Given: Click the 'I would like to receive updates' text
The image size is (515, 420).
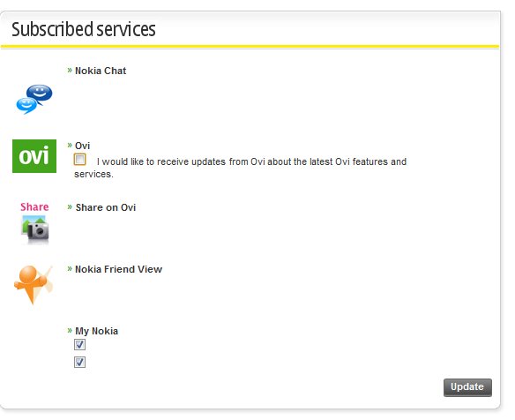Looking at the screenshot, I should coord(241,168).
